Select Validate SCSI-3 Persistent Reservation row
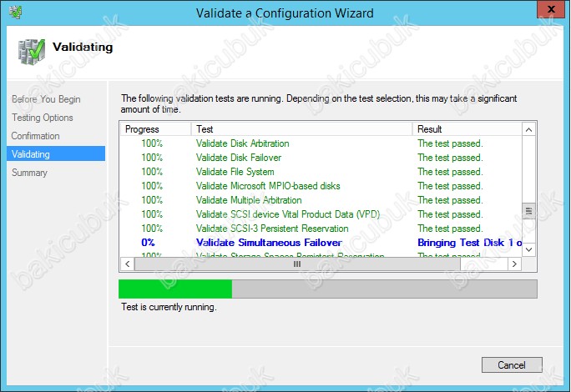 321,229
